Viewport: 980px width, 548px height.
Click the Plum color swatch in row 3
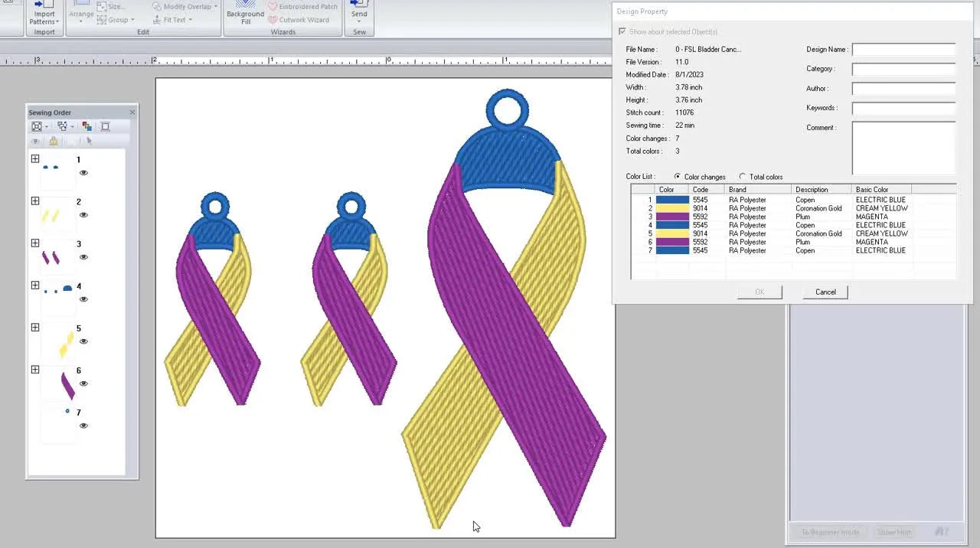(x=672, y=217)
